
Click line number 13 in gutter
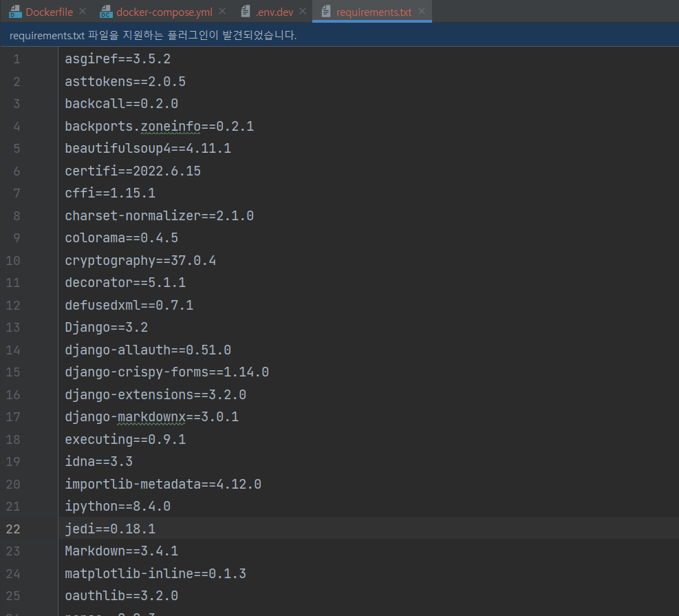pyautogui.click(x=13, y=328)
